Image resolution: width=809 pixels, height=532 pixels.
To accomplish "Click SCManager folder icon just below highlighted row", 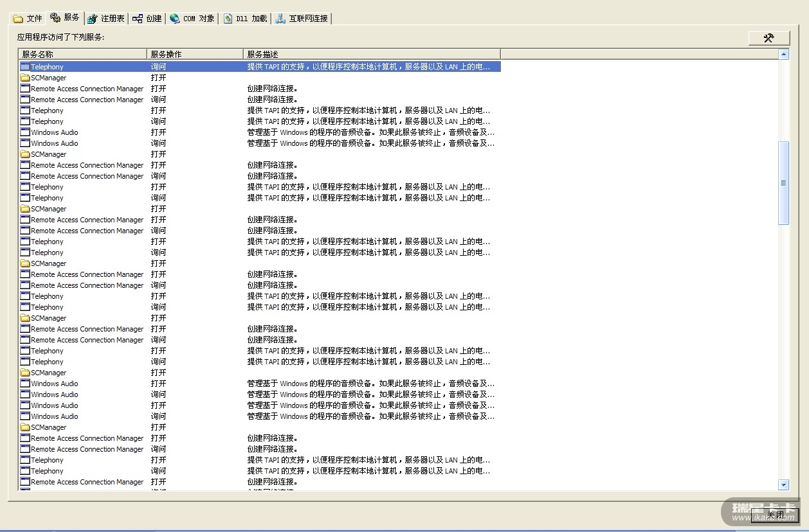I will 25,77.
